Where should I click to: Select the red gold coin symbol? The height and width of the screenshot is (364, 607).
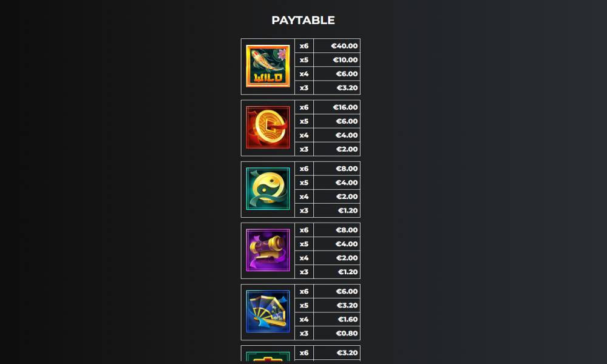pos(268,127)
